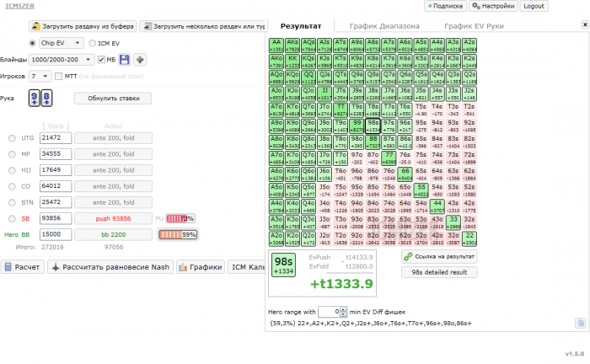Toggle the MTT checkbox
Image resolution: width=590 pixels, height=364 pixels.
(58, 76)
